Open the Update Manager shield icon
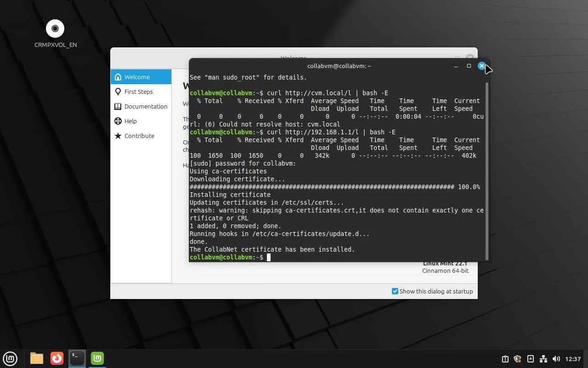588x368 pixels. coord(518,359)
